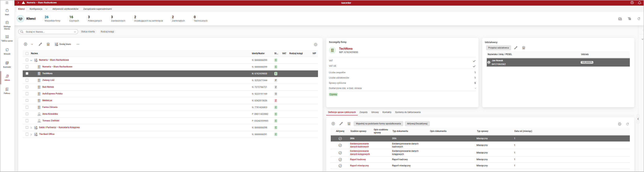Tick the Bud-Remex row checkbox
This screenshot has width=644, height=172.
(x=27, y=87)
